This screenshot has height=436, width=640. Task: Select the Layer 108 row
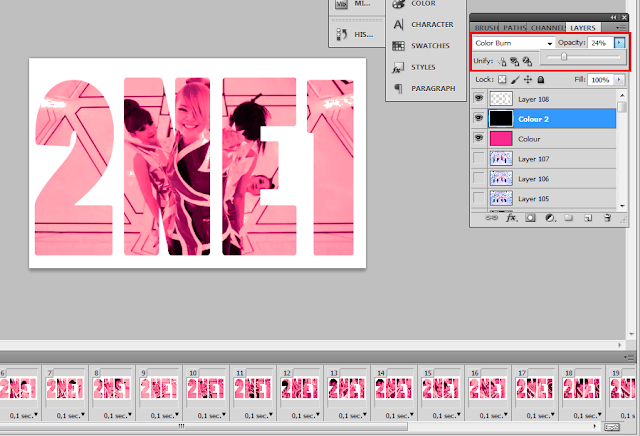(x=544, y=99)
